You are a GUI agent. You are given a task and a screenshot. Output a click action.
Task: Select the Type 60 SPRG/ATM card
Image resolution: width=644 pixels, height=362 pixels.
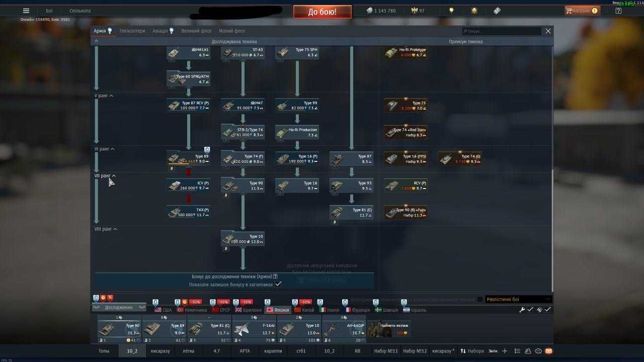[189, 79]
